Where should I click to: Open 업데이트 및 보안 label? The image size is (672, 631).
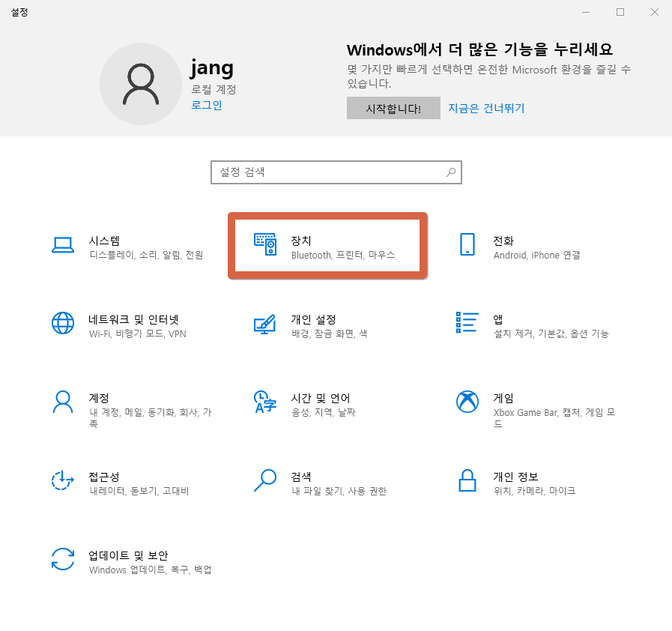pos(129,555)
